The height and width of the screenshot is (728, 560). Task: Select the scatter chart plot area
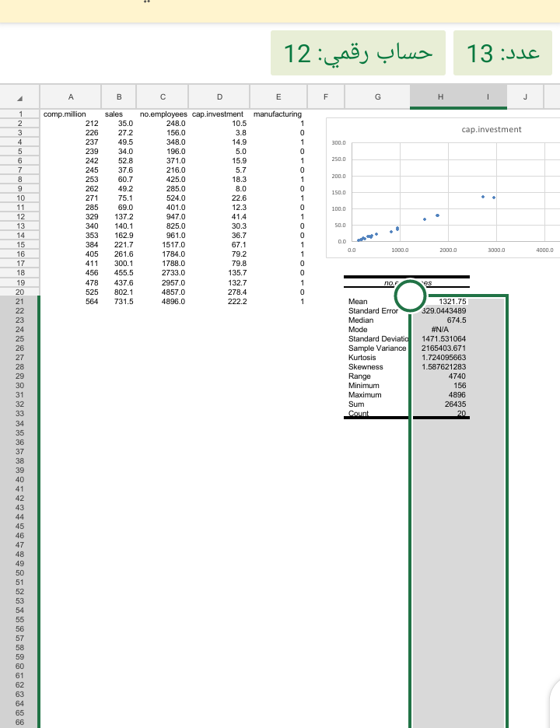pos(455,192)
